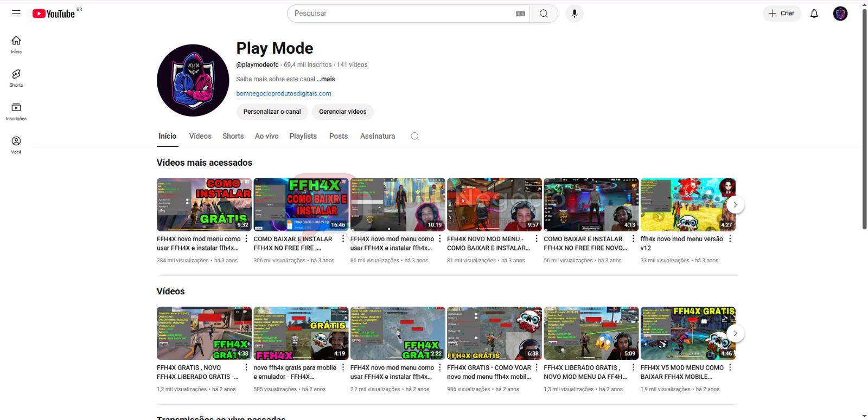Open the on-screen keyboard icon in search

click(x=520, y=14)
